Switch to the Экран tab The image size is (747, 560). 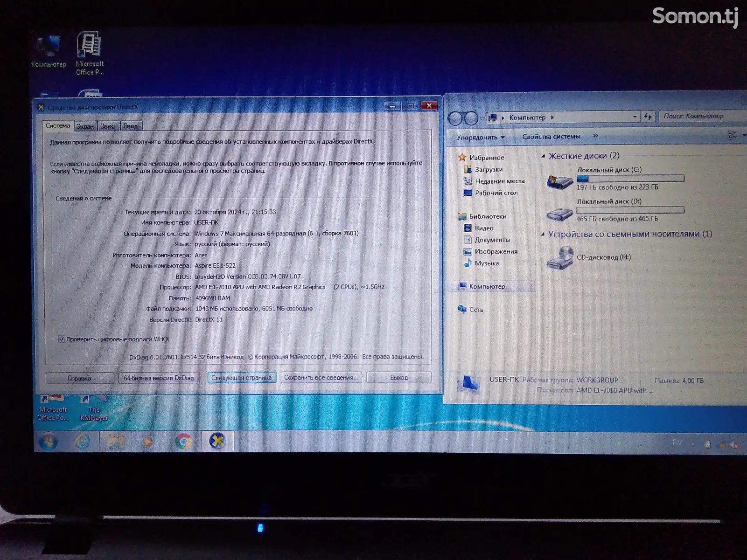[85, 126]
